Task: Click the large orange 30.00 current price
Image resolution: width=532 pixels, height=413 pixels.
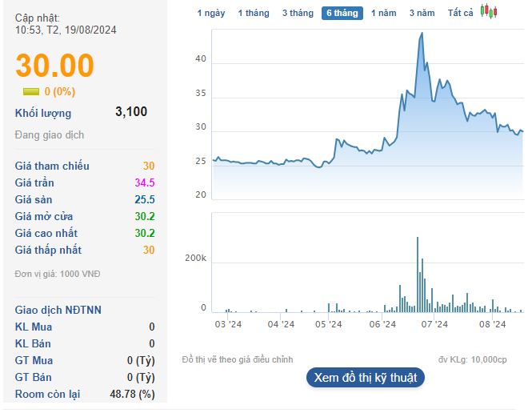Action: (x=55, y=66)
